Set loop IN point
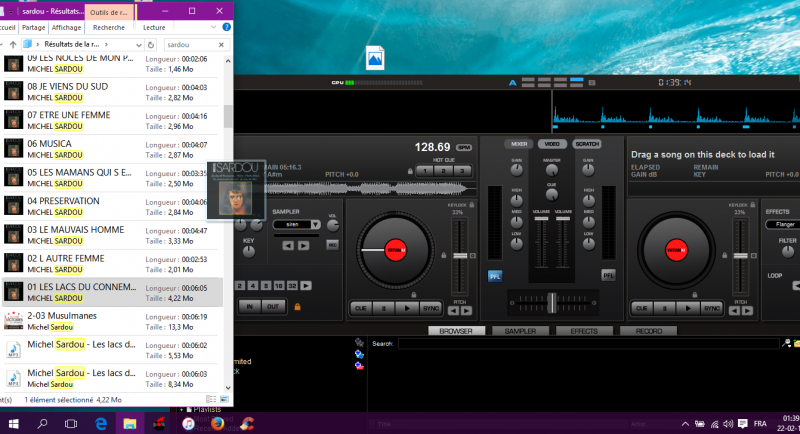The width and height of the screenshot is (800, 434). (249, 307)
